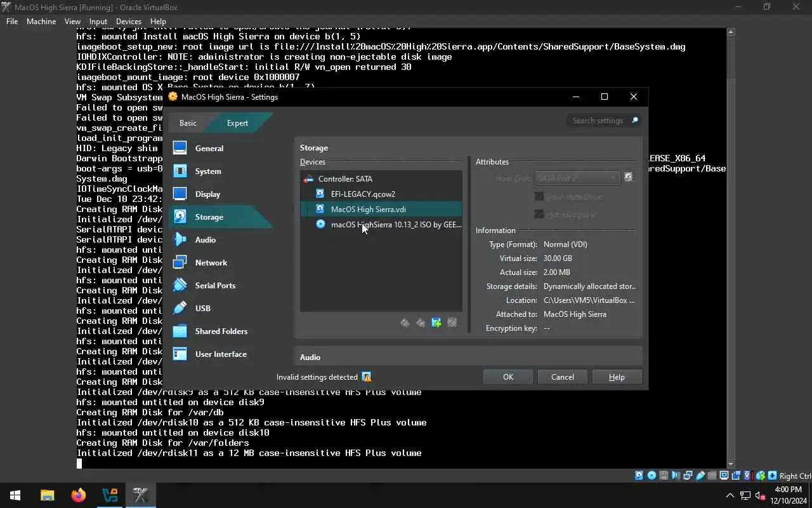The image size is (812, 508).
Task: Click the search icon in Search settings
Action: click(x=634, y=120)
